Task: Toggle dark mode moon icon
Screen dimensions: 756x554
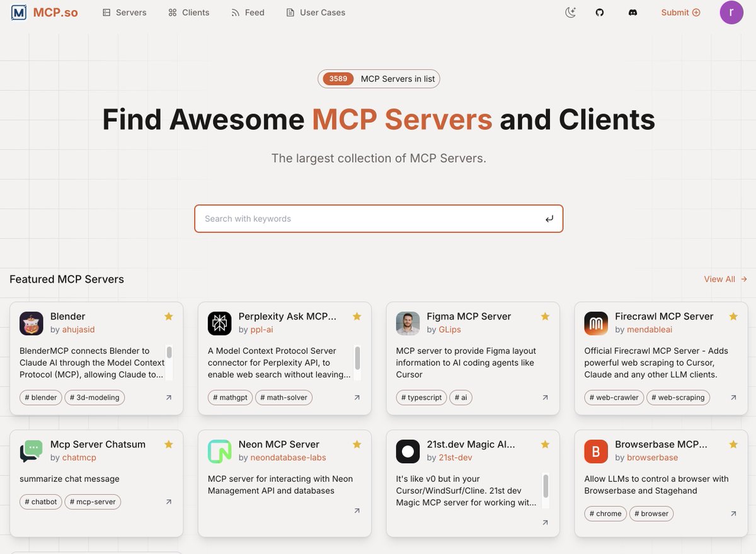Action: pyautogui.click(x=571, y=13)
